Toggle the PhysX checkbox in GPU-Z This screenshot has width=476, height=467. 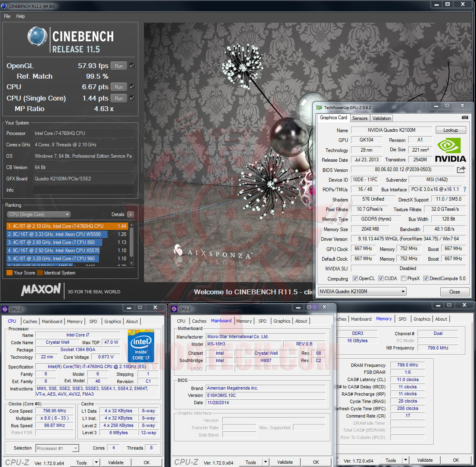point(403,278)
